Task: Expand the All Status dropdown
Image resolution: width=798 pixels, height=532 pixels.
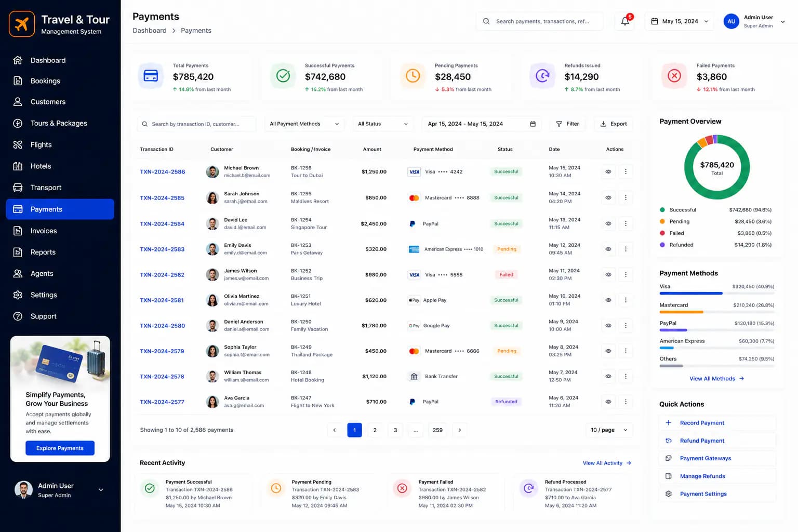Action: (383, 124)
